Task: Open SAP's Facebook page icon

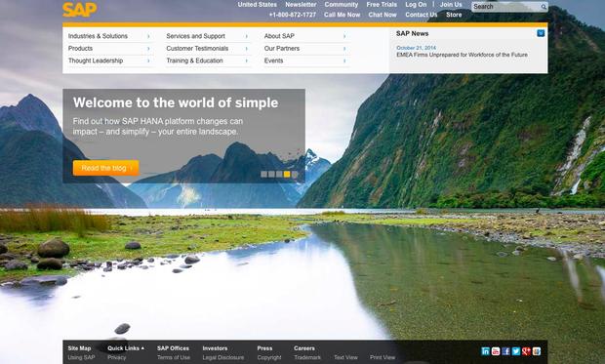Action: 505,351
